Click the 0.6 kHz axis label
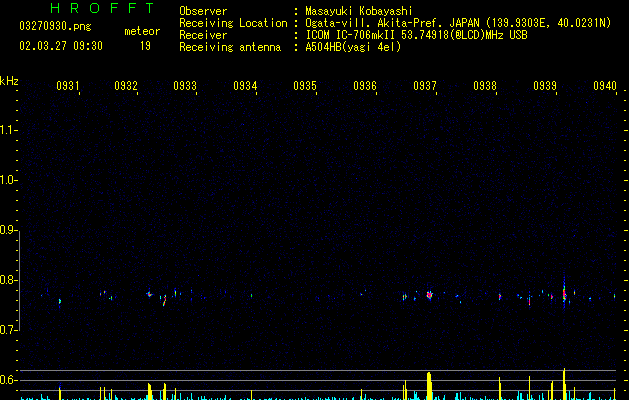Viewport: 629px width, 400px height. coord(8,380)
